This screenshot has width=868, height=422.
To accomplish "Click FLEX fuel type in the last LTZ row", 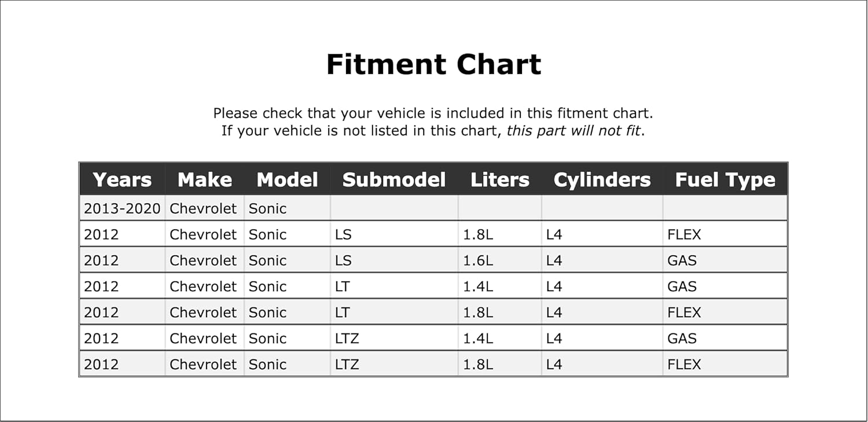I will tap(684, 364).
